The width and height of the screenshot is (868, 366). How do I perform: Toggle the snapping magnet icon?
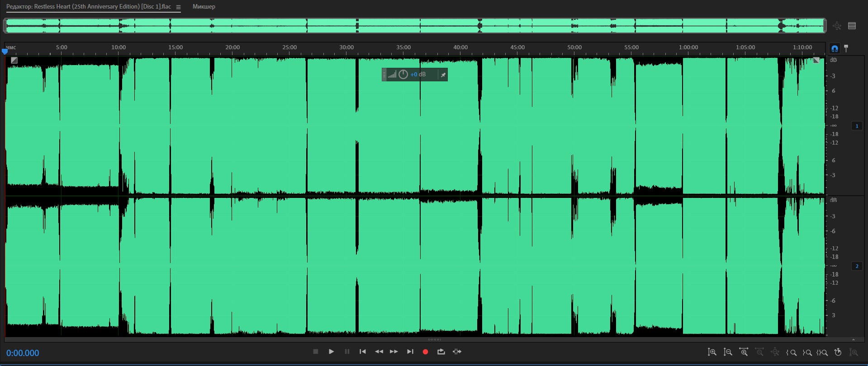(x=835, y=48)
